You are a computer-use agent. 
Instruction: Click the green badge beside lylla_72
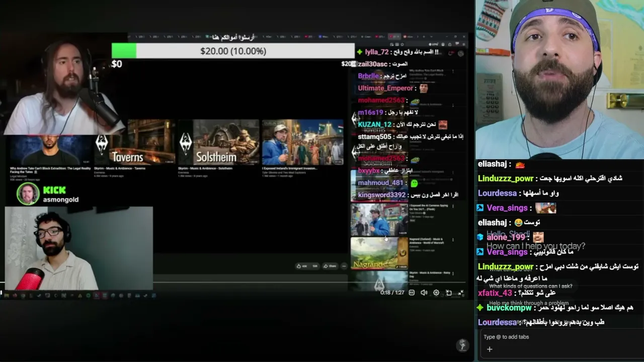click(359, 52)
